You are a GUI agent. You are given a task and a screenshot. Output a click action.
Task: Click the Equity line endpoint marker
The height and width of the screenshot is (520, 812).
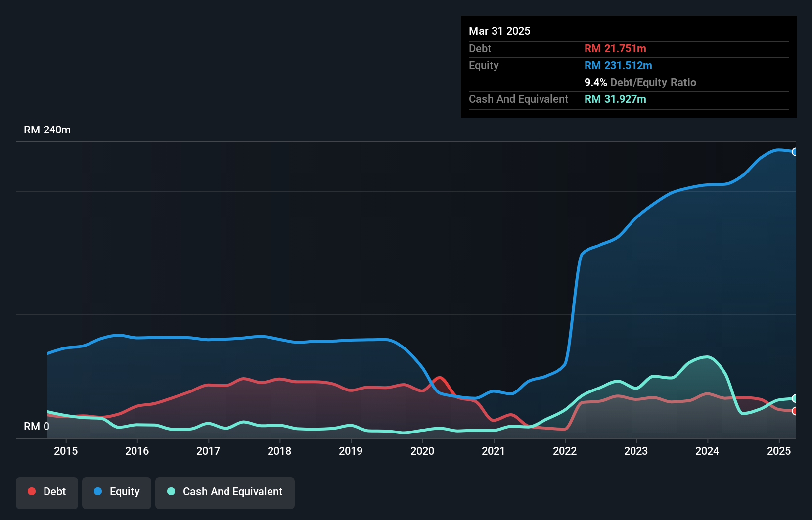click(x=795, y=152)
